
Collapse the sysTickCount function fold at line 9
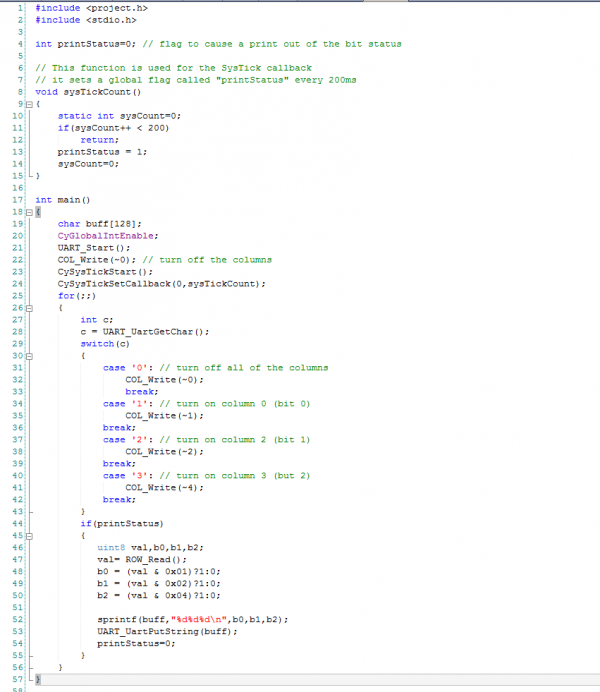pyautogui.click(x=28, y=104)
